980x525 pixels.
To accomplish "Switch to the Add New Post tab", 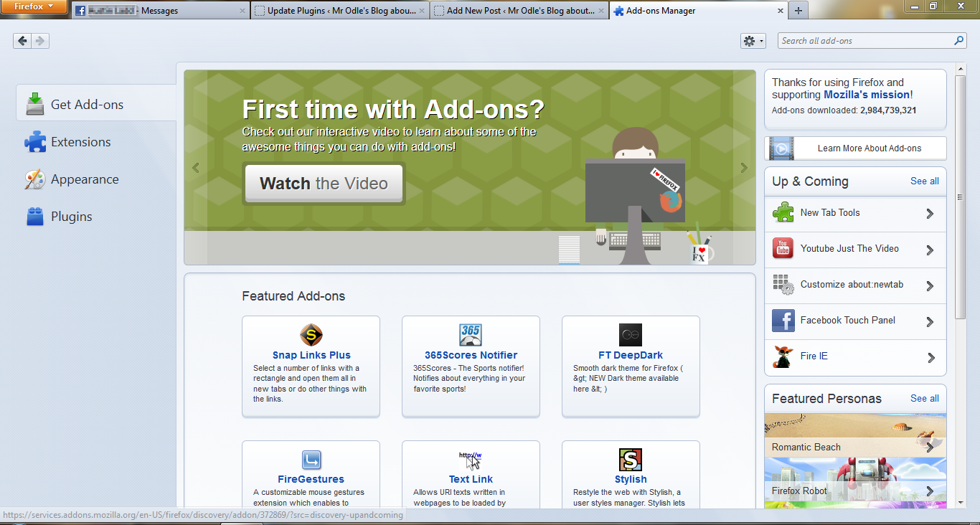I will pyautogui.click(x=519, y=11).
